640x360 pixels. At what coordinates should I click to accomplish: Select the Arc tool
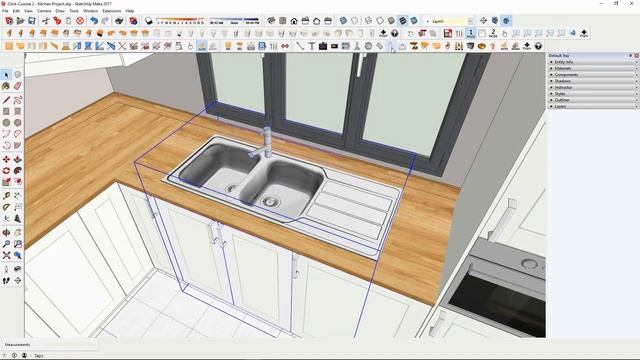[6, 134]
